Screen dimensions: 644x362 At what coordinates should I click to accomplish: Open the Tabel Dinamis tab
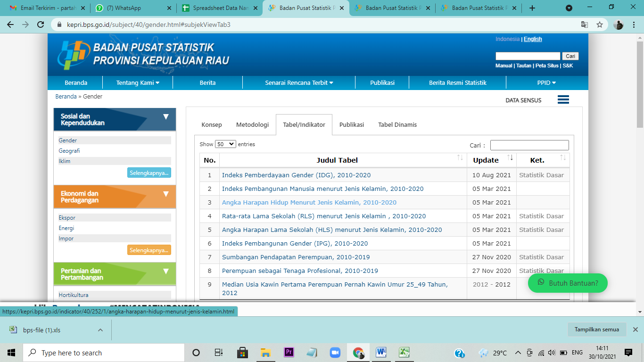pyautogui.click(x=397, y=125)
